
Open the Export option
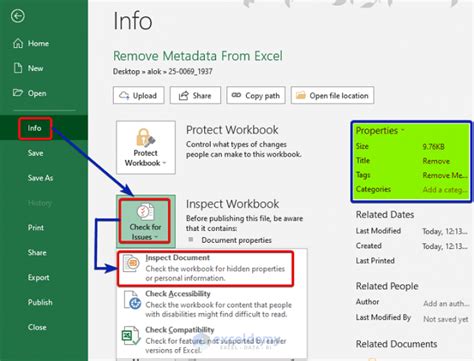[38, 277]
